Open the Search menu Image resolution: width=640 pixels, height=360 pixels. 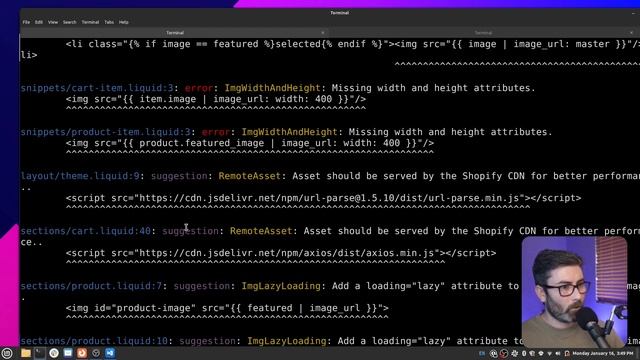pyautogui.click(x=70, y=22)
